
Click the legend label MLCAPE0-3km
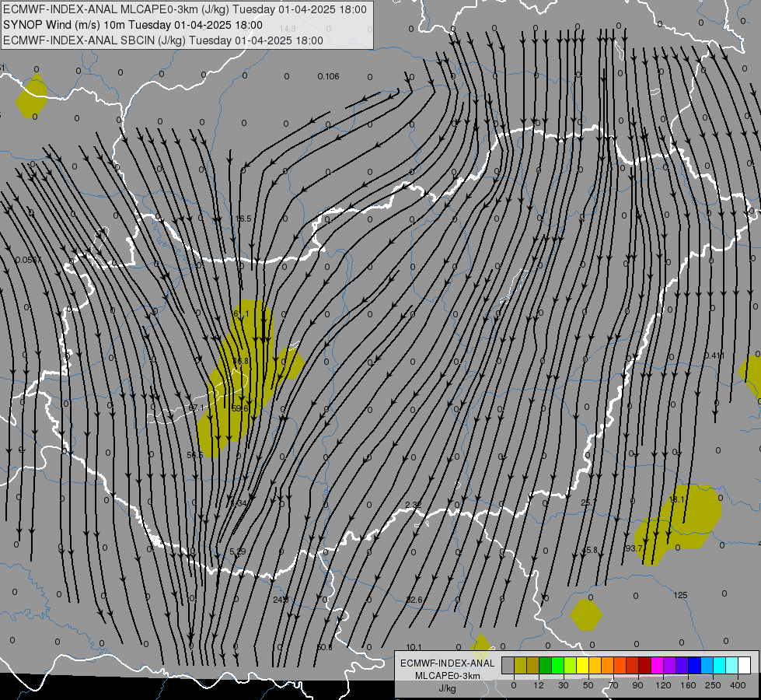point(448,676)
